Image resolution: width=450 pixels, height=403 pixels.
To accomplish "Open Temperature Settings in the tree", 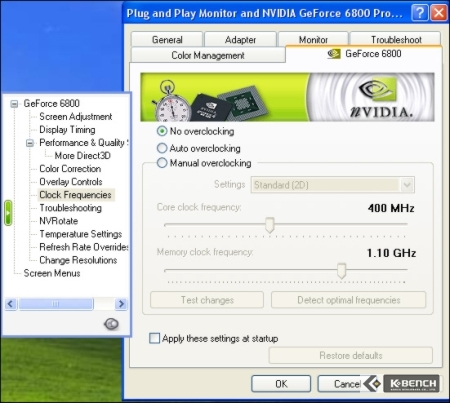I will tap(80, 234).
